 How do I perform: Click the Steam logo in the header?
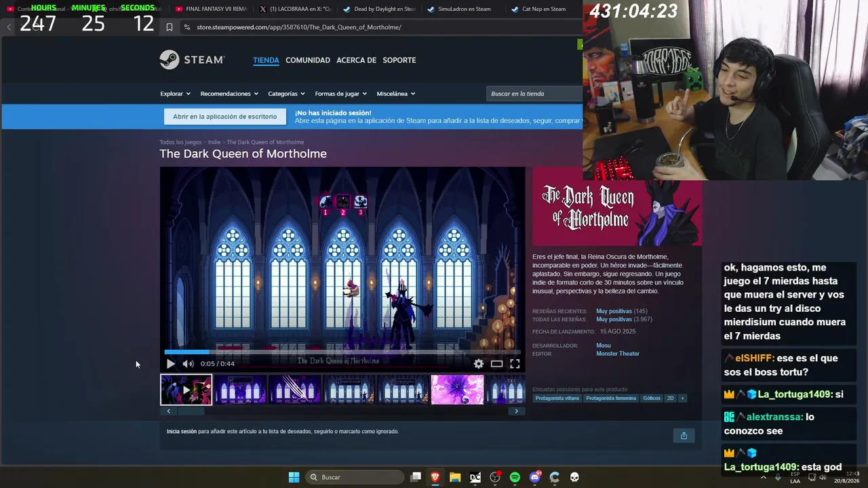pos(192,60)
